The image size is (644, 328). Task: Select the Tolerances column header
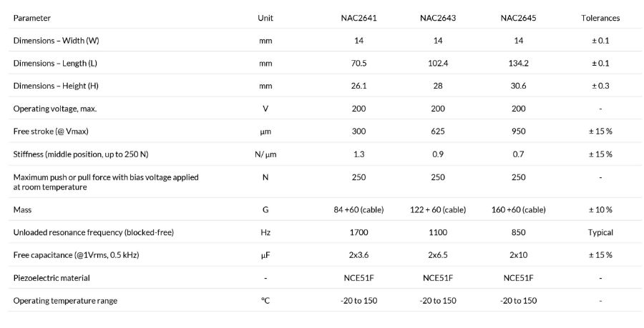tap(600, 18)
